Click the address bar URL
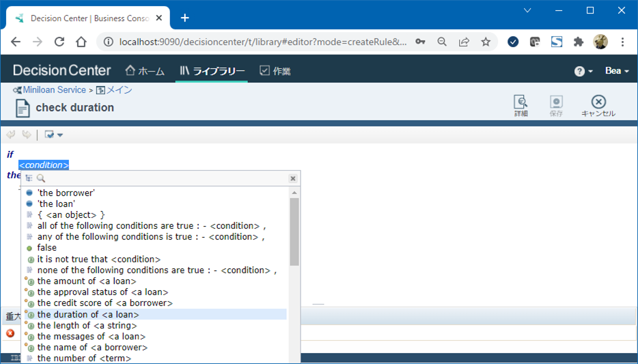 (263, 42)
